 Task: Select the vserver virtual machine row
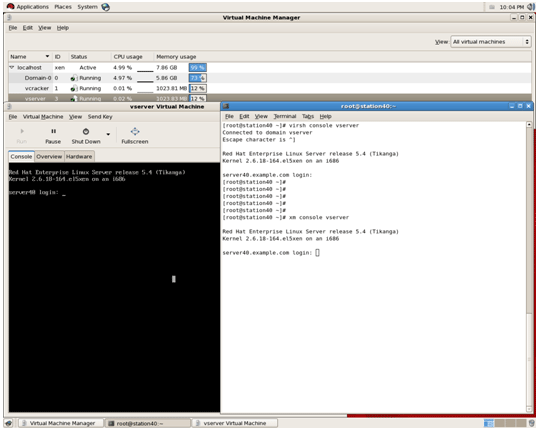click(270, 98)
